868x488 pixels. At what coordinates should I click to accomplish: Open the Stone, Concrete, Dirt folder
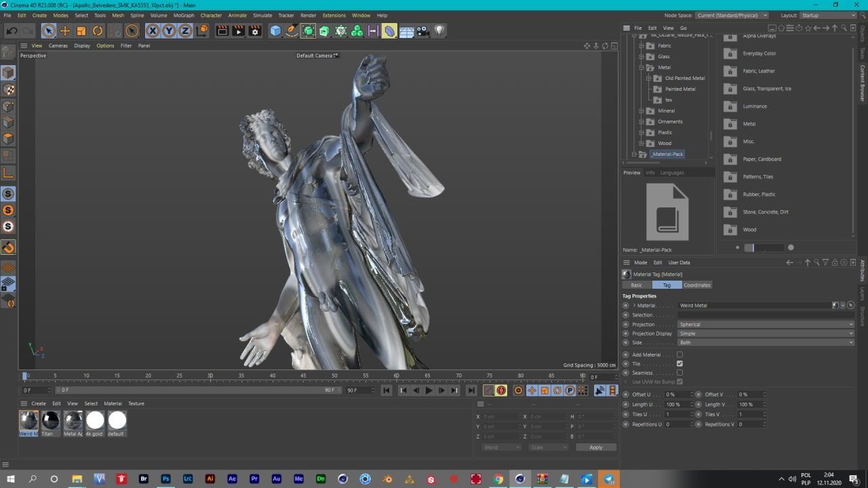click(x=766, y=212)
